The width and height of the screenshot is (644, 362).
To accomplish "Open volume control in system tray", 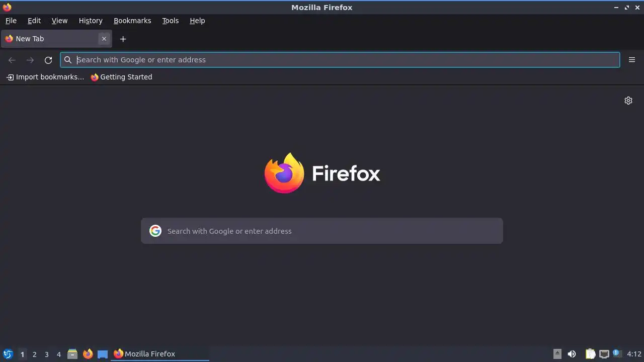I will [x=572, y=354].
